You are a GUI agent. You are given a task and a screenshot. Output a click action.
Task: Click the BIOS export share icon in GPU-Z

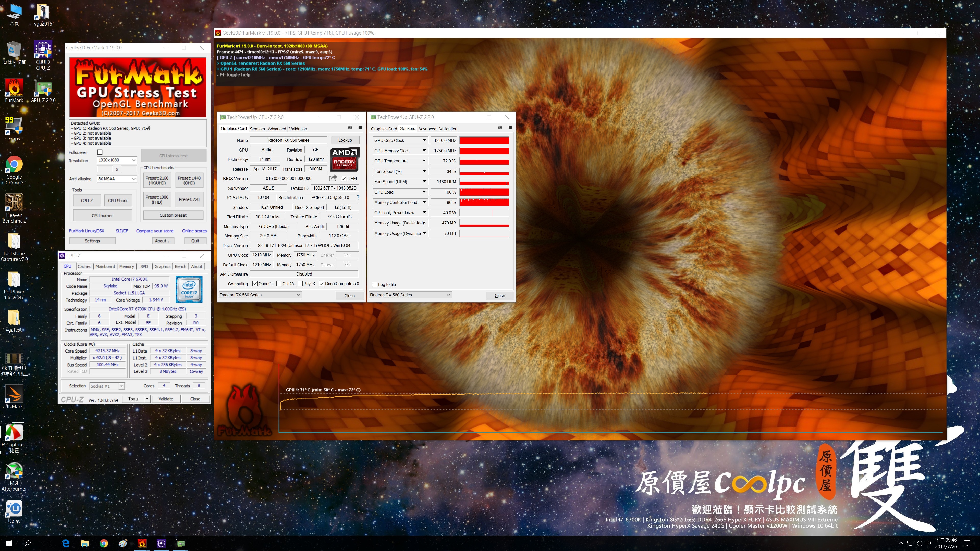pos(333,178)
